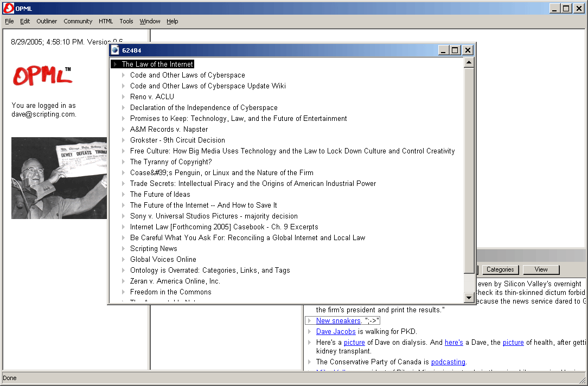Select the Freedom in the Commons item
Screen dimensions: 588x386
point(170,292)
